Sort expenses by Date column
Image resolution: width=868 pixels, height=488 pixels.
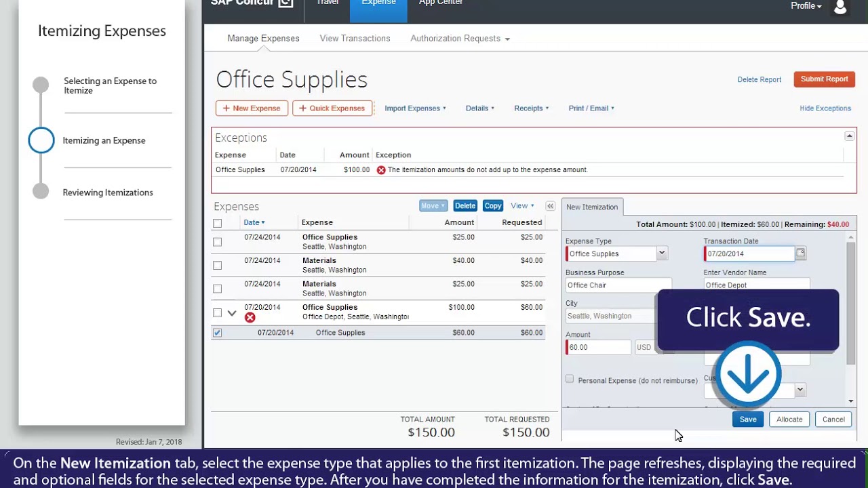click(254, 222)
